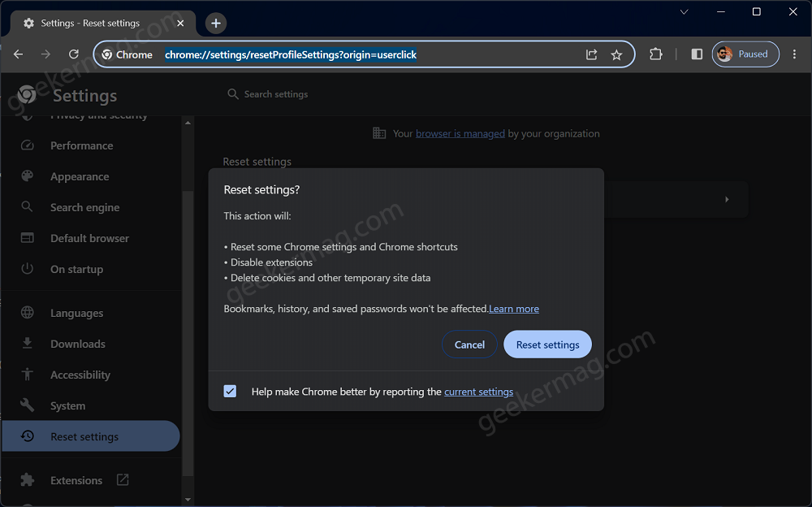Click the Chrome site info chip
Image resolution: width=812 pixels, height=507 pixels.
point(127,54)
